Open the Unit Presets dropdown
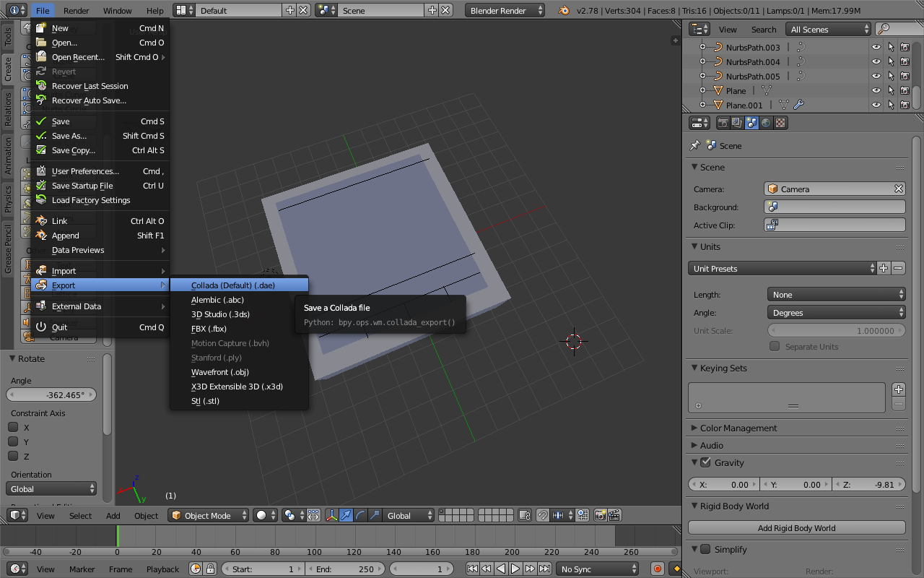 point(782,268)
